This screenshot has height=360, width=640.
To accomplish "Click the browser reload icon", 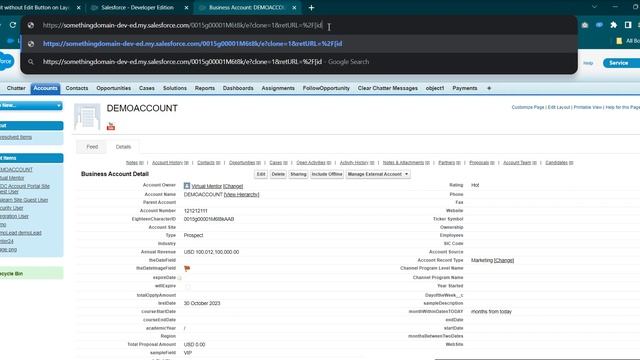I will (13, 25).
